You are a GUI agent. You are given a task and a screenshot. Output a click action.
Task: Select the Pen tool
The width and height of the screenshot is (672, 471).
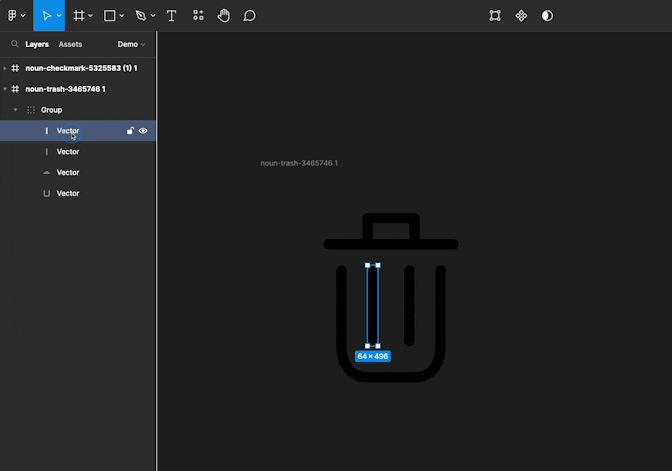[x=141, y=16]
